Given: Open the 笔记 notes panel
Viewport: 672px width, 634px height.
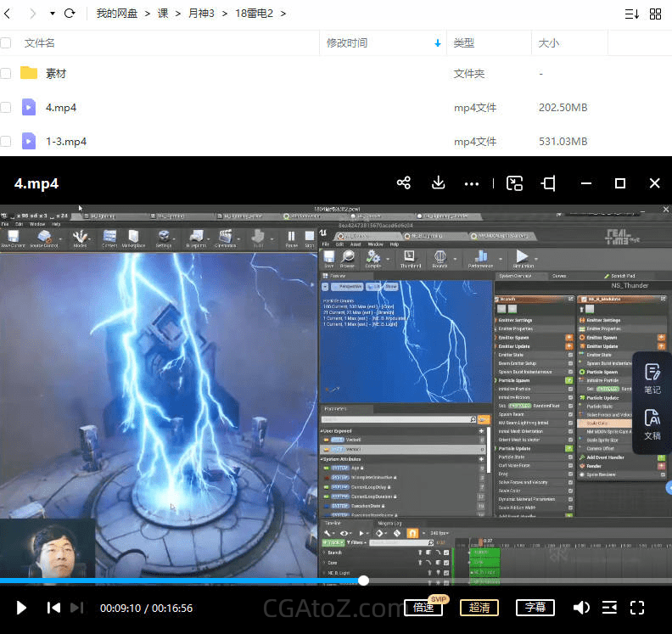Looking at the screenshot, I should tap(652, 379).
